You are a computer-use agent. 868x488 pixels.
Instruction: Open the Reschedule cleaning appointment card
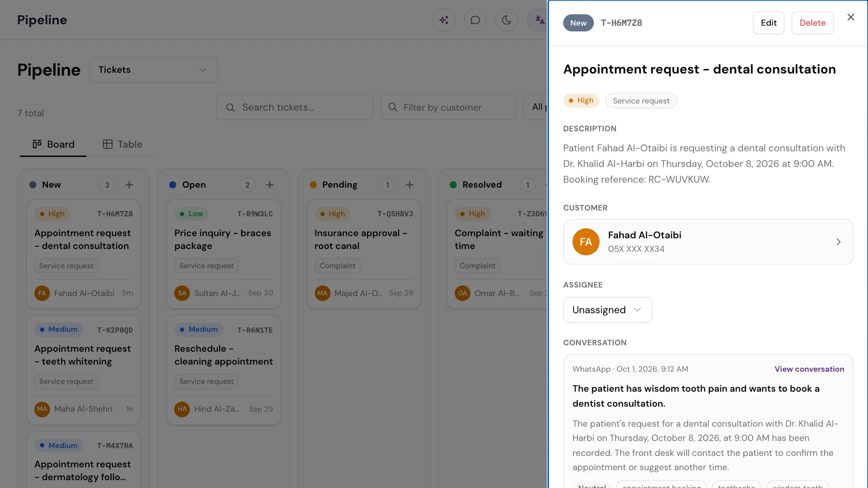(x=224, y=370)
